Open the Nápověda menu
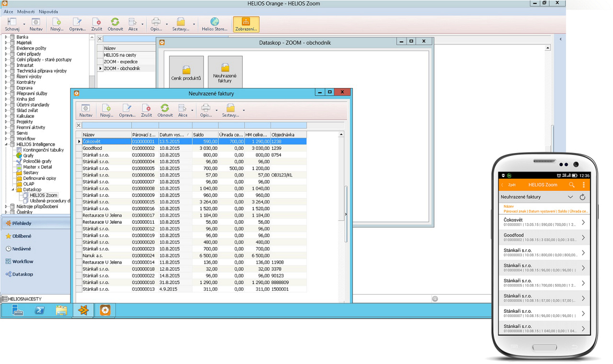The image size is (613, 364). pos(48,11)
